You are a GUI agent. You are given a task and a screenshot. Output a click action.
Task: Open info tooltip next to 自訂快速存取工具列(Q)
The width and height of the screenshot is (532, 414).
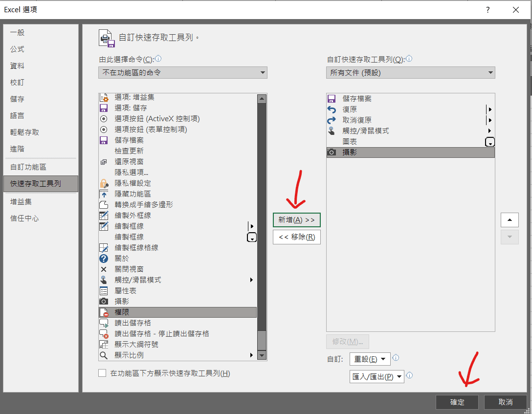point(409,59)
